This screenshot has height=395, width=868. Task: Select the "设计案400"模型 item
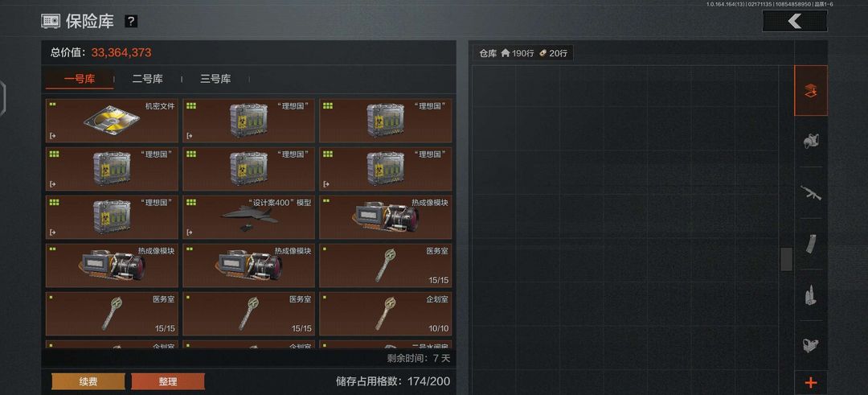(x=248, y=217)
